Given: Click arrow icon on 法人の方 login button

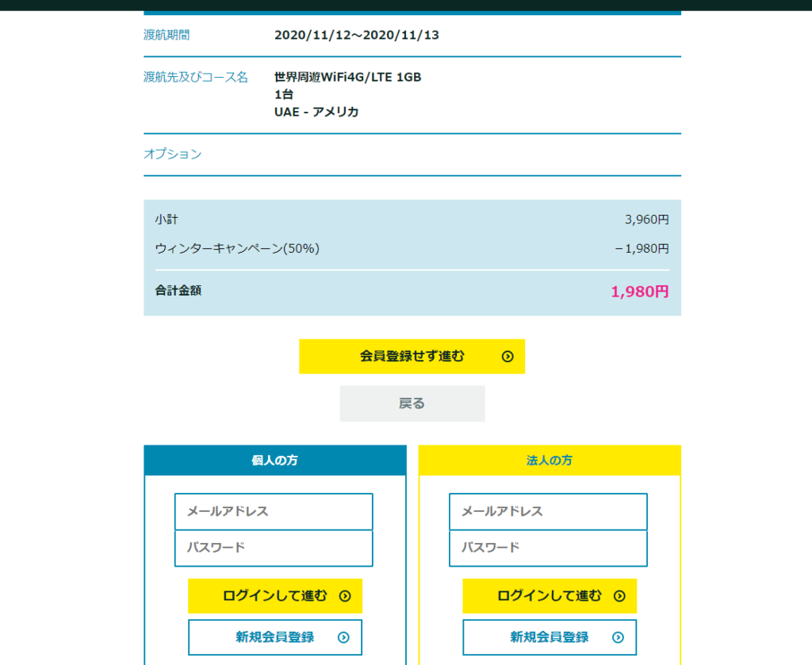Looking at the screenshot, I should (x=619, y=596).
